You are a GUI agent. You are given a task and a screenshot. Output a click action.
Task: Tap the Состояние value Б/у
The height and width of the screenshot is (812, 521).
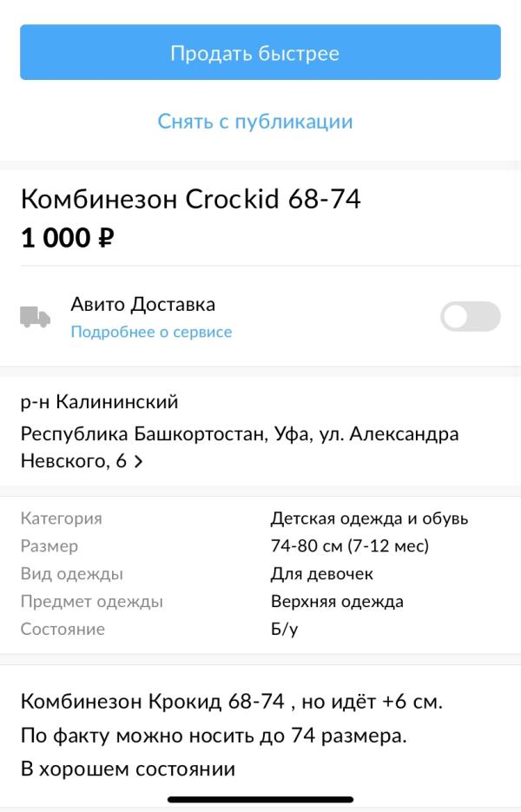coord(284,629)
